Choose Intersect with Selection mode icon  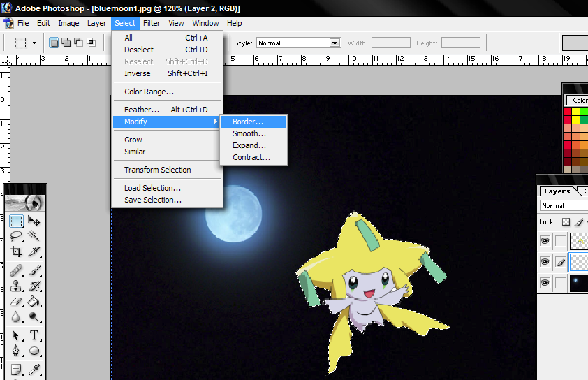(91, 43)
